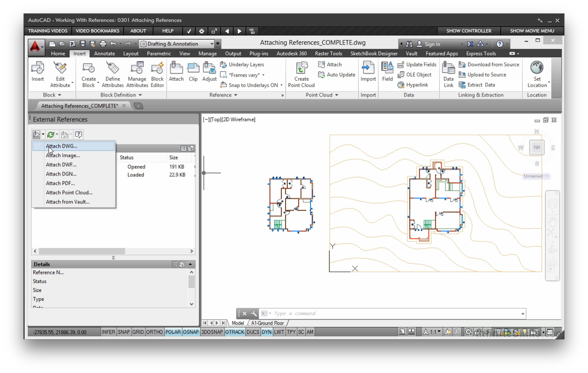
Task: Click the TOP face of the ViewCube
Action: coord(537,147)
